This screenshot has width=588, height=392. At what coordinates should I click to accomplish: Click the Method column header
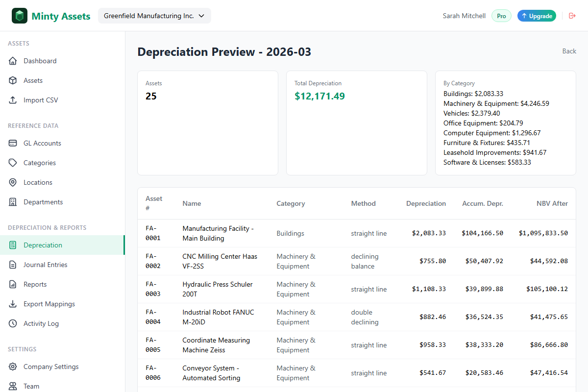click(363, 203)
